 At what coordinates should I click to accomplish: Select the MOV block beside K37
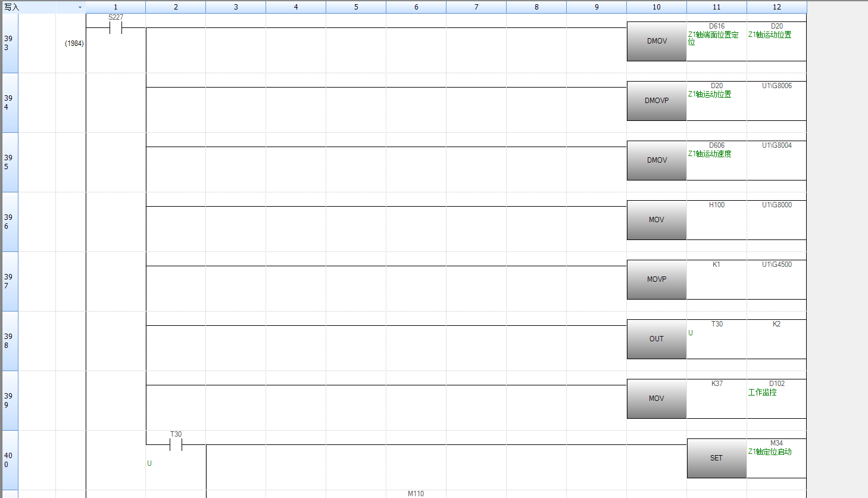[656, 399]
